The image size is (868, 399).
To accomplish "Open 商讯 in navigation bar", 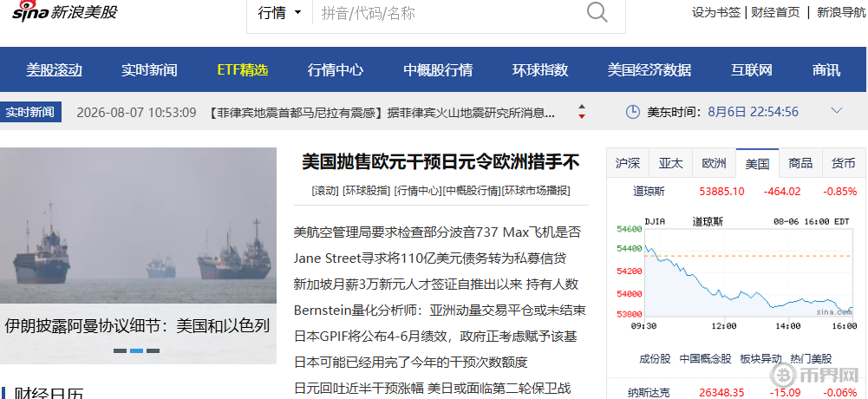I will click(826, 70).
